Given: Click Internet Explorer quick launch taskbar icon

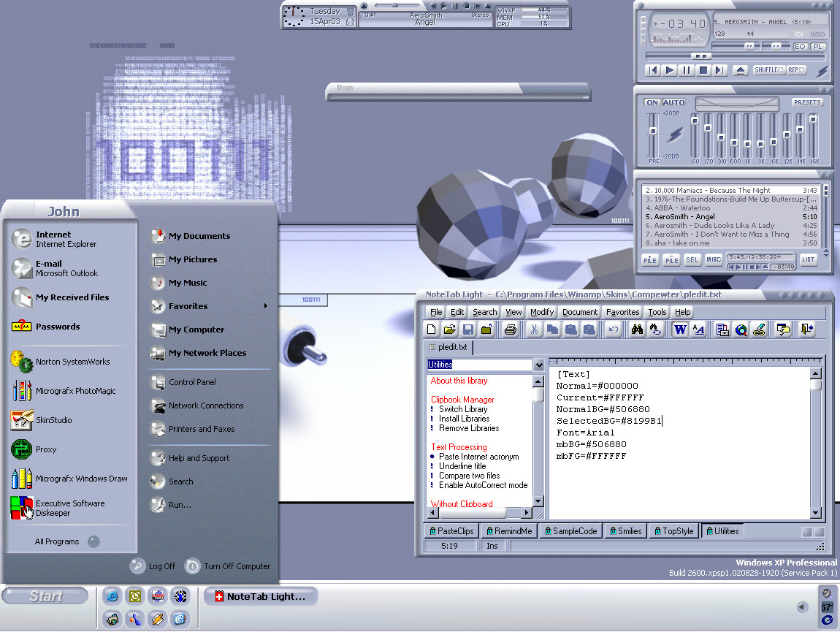Looking at the screenshot, I should coord(112,596).
